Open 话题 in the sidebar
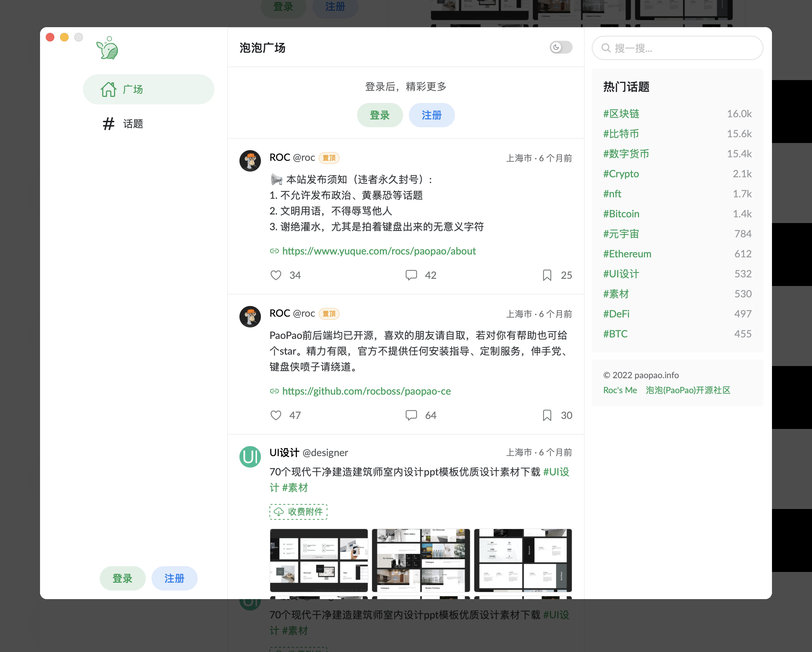Image resolution: width=812 pixels, height=652 pixels. [133, 124]
